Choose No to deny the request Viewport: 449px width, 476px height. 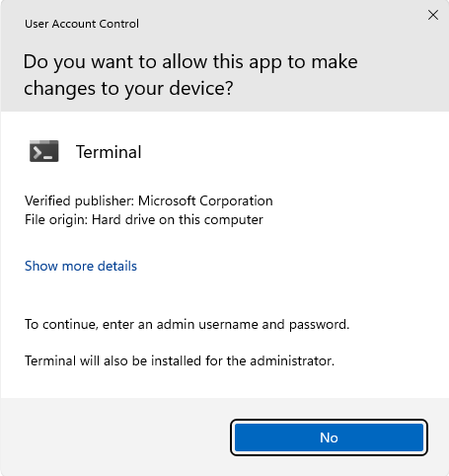329,437
